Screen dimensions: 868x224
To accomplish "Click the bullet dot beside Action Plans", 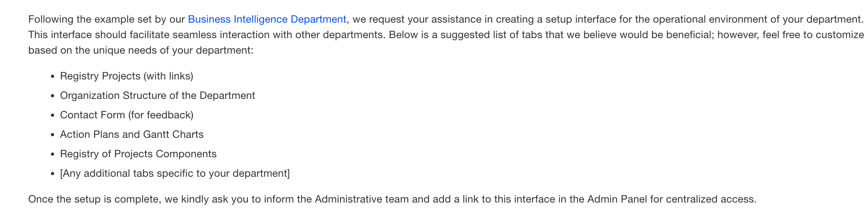I will point(53,135).
